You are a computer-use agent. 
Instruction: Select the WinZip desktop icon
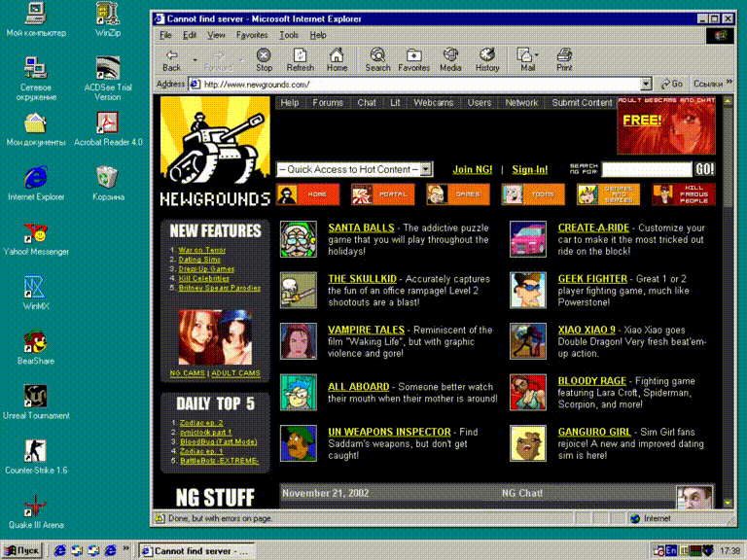point(108,20)
